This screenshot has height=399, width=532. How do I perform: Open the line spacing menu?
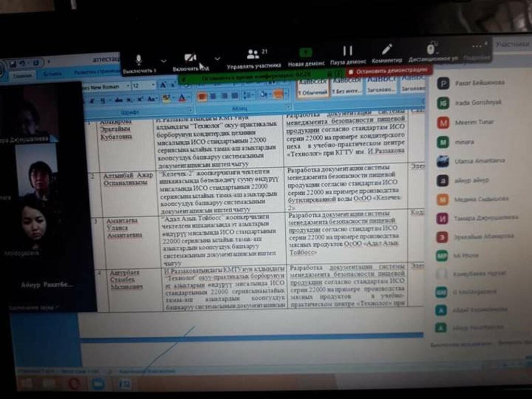point(249,96)
